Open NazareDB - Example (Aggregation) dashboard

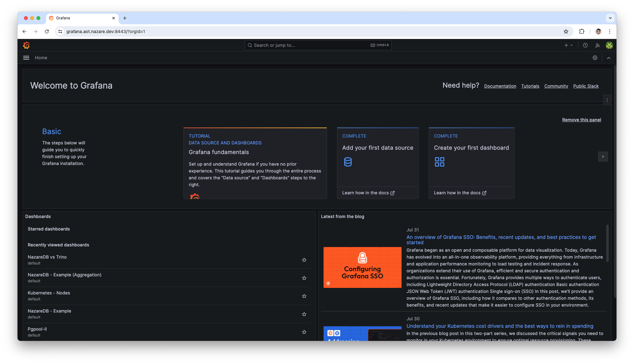pos(65,275)
